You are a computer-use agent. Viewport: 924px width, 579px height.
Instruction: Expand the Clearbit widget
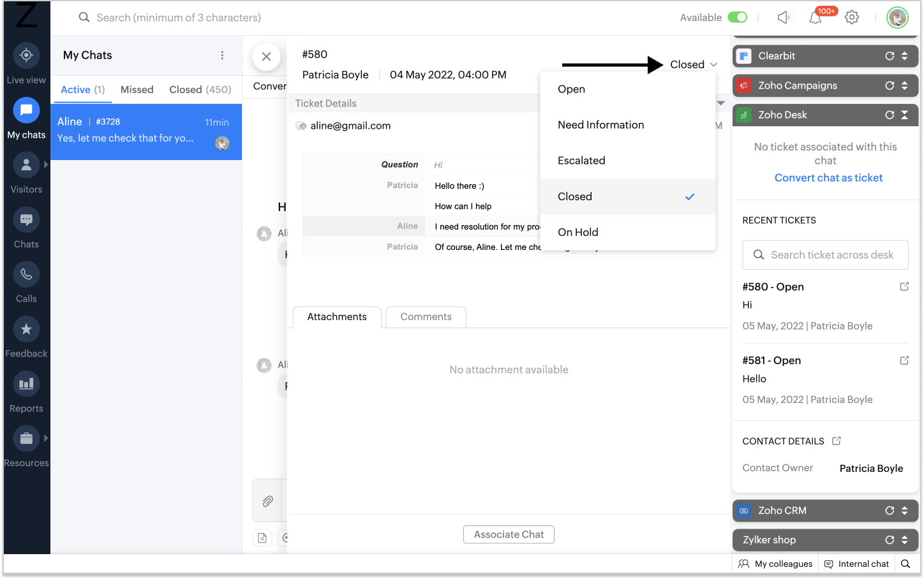tap(905, 56)
